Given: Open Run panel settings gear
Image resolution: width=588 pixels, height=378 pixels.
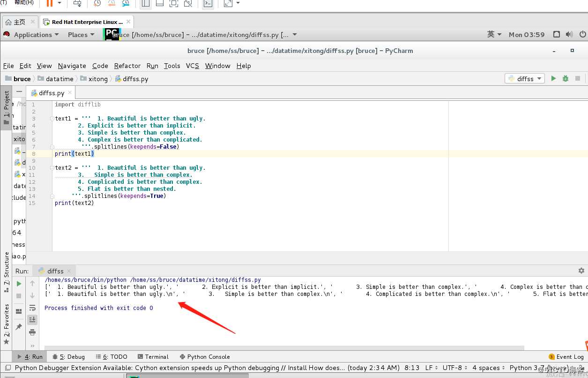Looking at the screenshot, I should [581, 271].
